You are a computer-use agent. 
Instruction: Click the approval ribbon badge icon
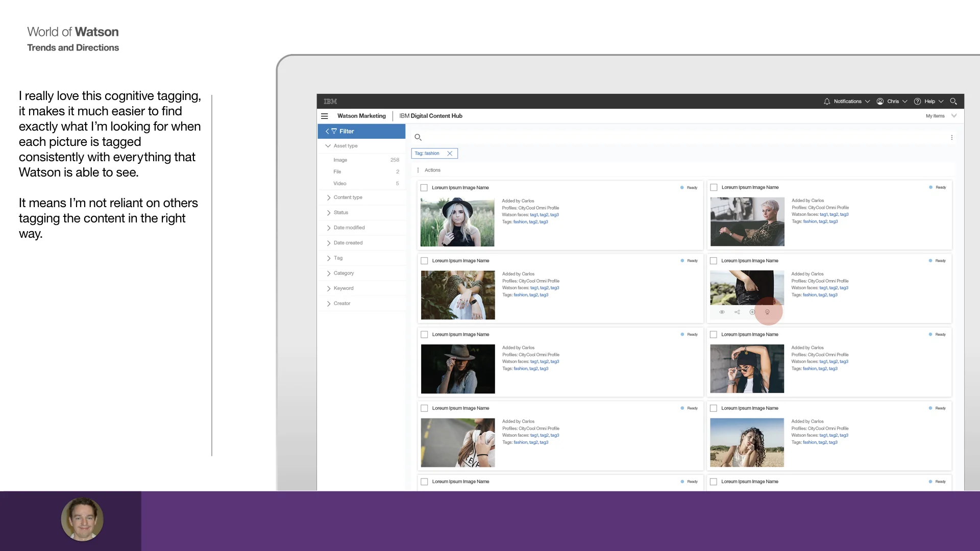(767, 312)
